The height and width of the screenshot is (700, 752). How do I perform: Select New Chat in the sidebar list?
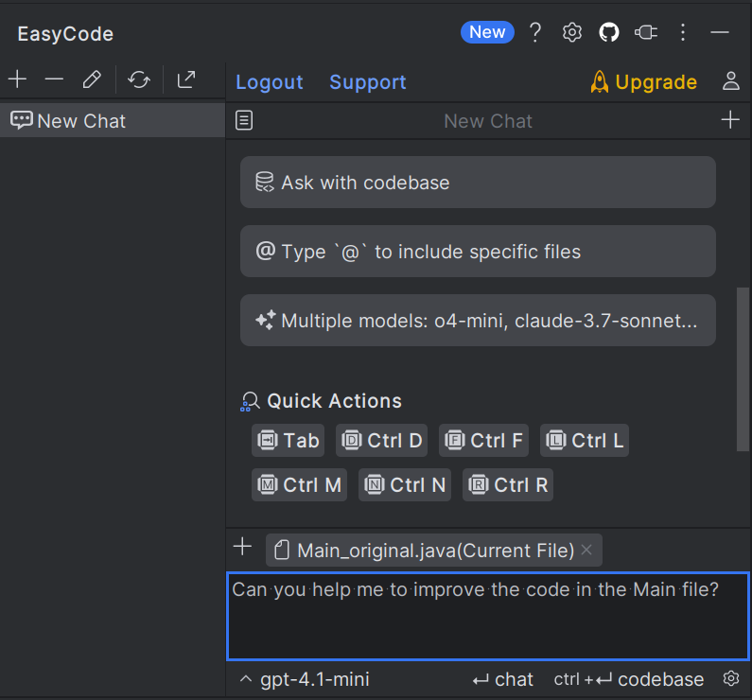point(81,121)
